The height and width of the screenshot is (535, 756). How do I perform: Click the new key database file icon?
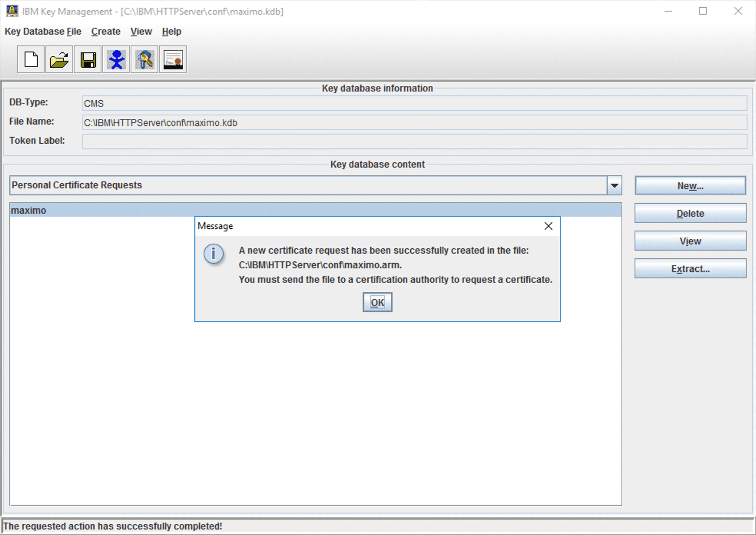point(31,60)
